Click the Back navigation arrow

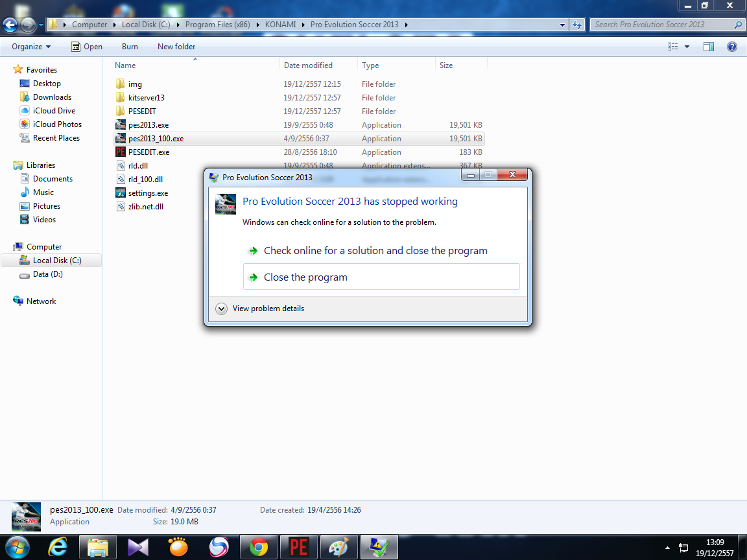(x=10, y=25)
